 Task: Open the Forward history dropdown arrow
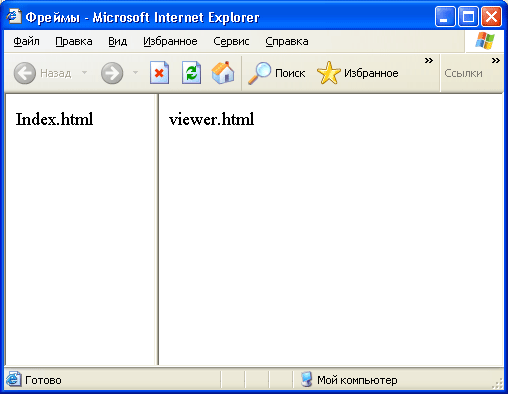(x=135, y=72)
